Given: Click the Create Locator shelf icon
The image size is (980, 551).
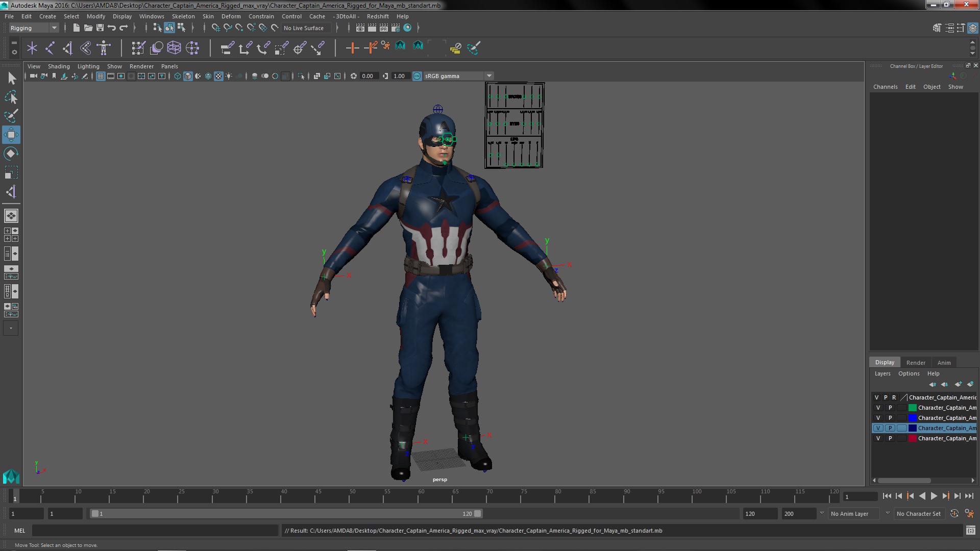Looking at the screenshot, I should click(32, 48).
